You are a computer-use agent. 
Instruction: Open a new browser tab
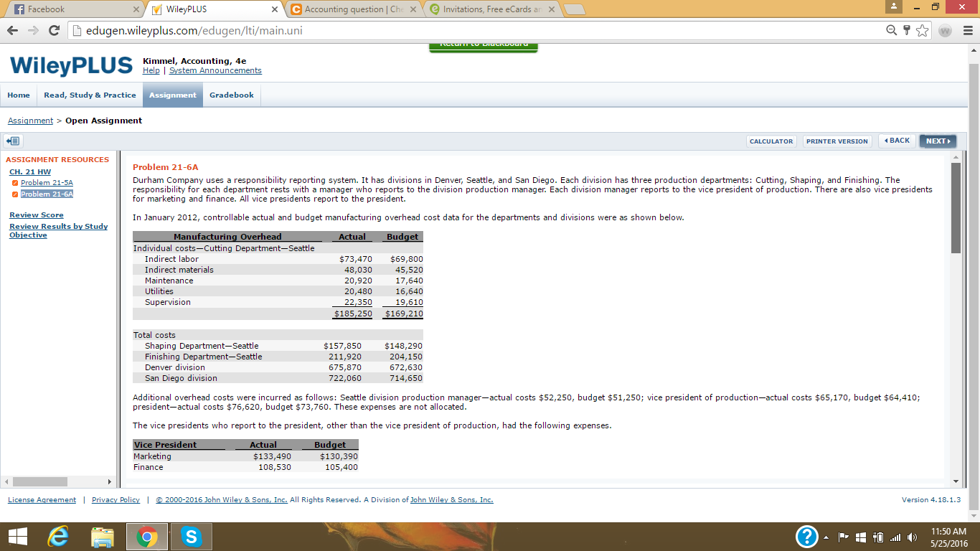point(576,9)
